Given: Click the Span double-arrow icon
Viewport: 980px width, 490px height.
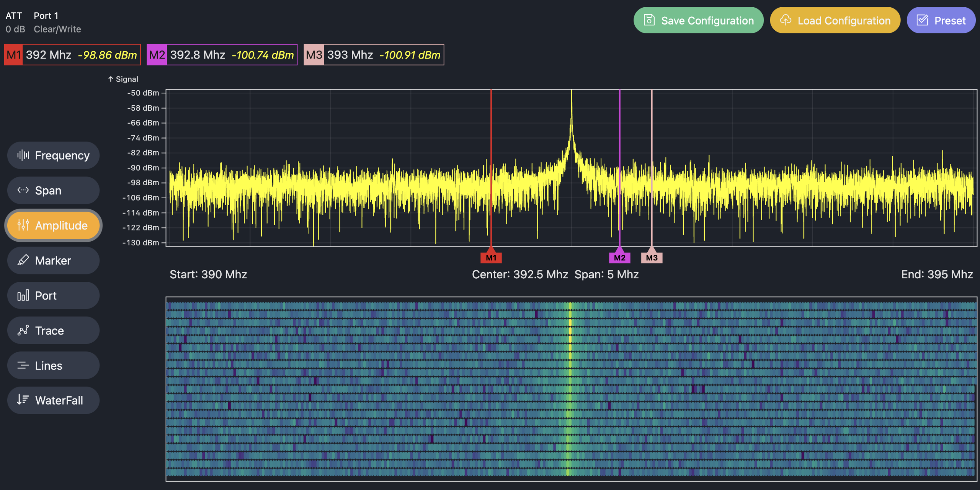Looking at the screenshot, I should pos(23,190).
